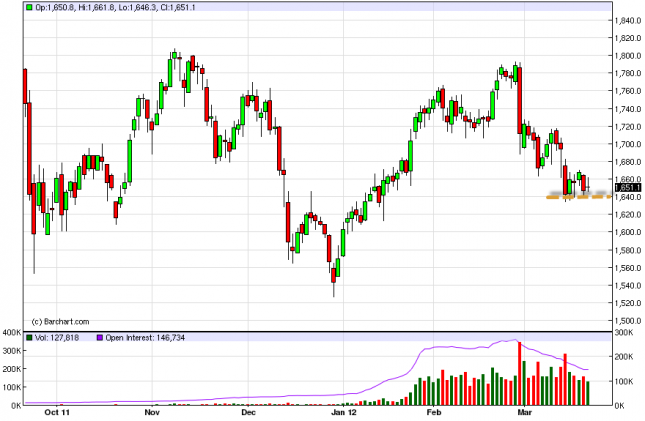Viewport: 645px width, 421px height.
Task: Click the 1,600.0 price axis label
Action: (x=628, y=232)
